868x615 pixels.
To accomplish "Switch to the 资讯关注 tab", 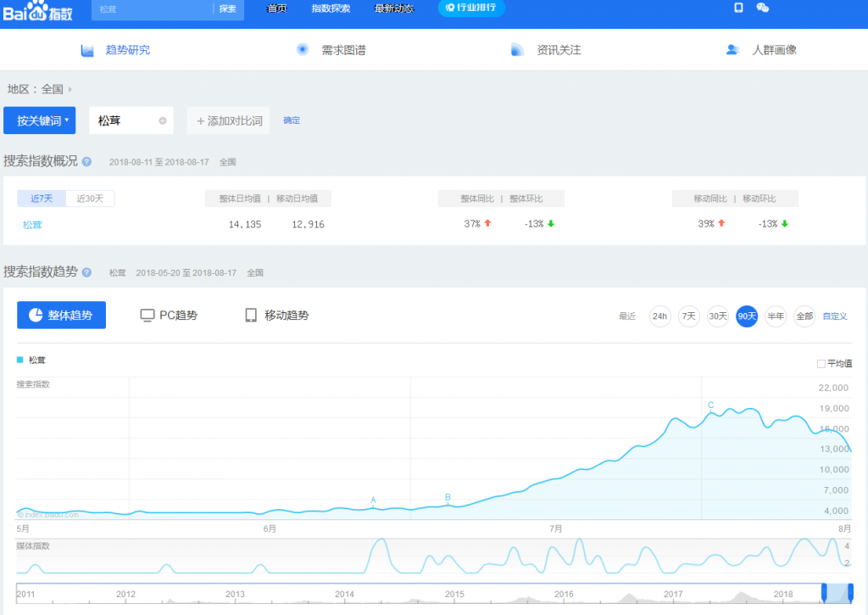I will click(x=546, y=50).
